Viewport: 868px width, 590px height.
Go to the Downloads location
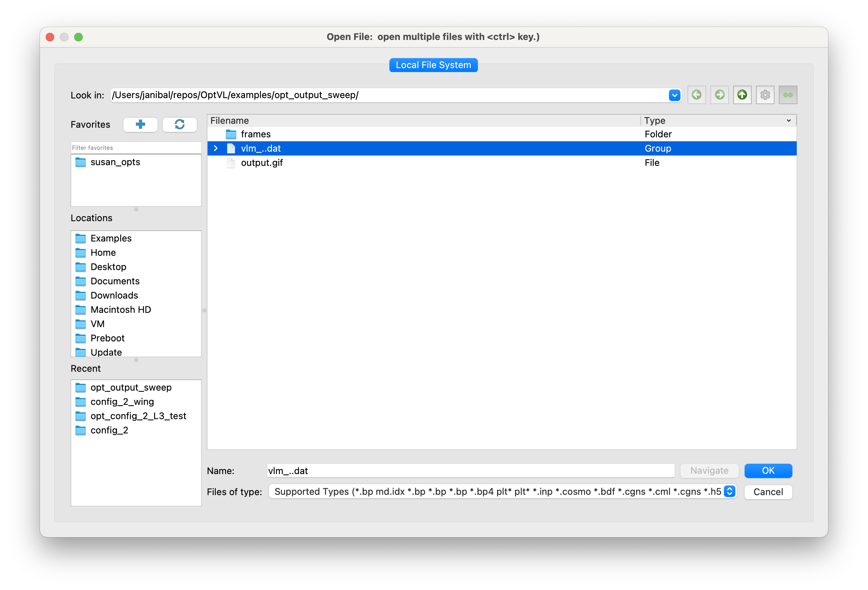136,295
